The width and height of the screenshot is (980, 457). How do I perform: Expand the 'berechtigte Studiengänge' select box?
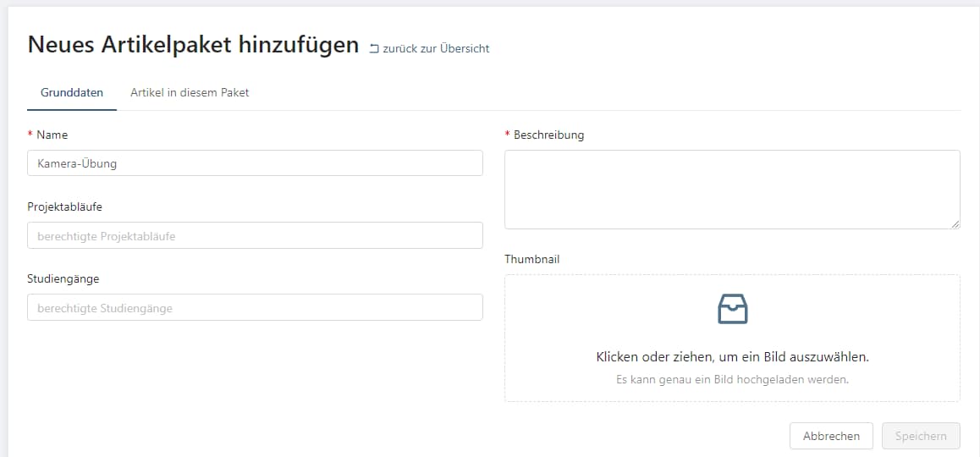coord(255,308)
